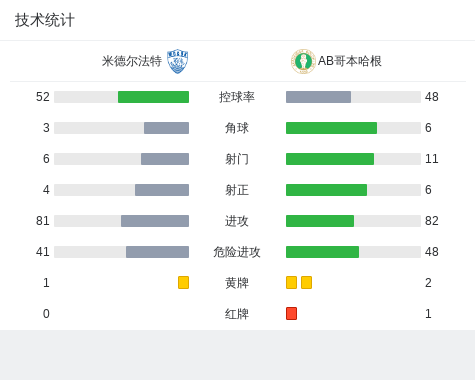The image size is (475, 380).
Task: Click the 射门 bar showing 11
Action: coord(330,159)
